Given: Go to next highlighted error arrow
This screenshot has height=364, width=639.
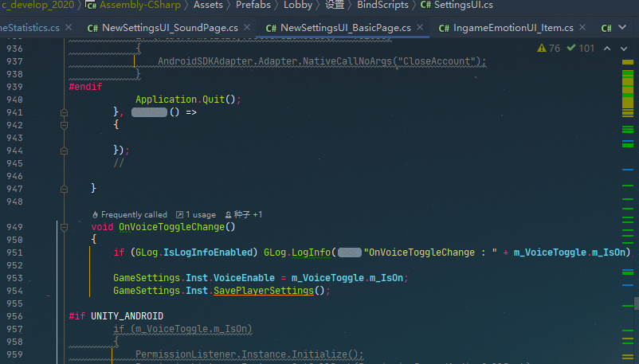Looking at the screenshot, I should coord(624,49).
